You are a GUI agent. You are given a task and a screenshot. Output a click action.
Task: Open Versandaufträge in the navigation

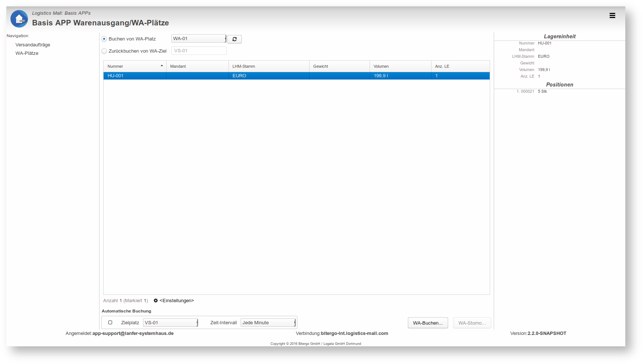pos(33,45)
